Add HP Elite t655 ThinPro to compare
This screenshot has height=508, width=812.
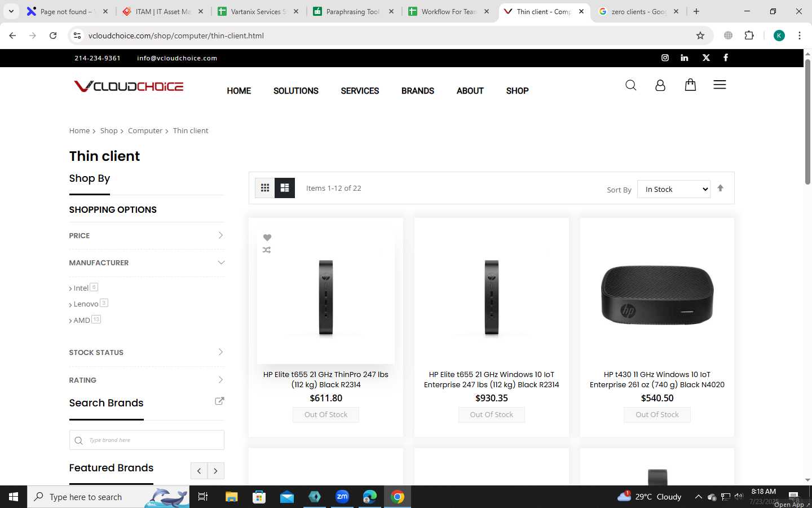pyautogui.click(x=267, y=250)
